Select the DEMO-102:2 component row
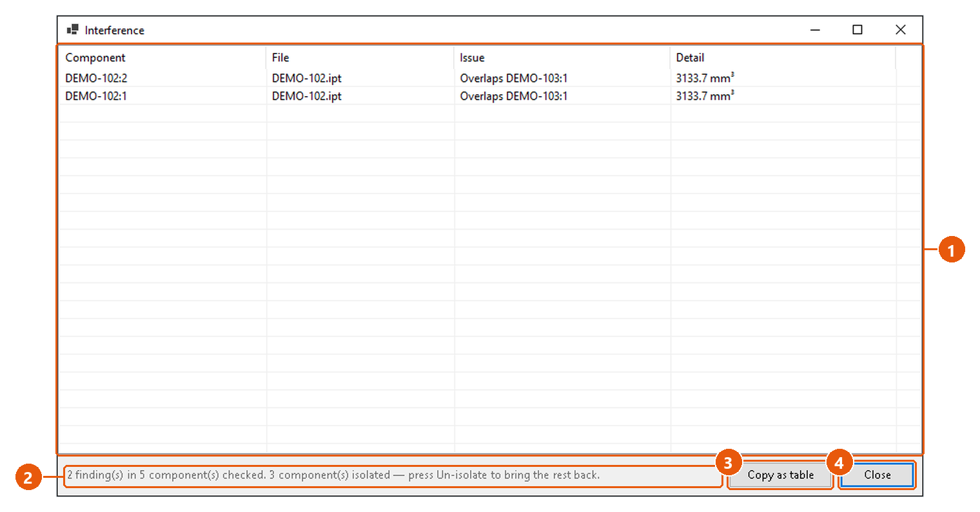 coord(489,78)
